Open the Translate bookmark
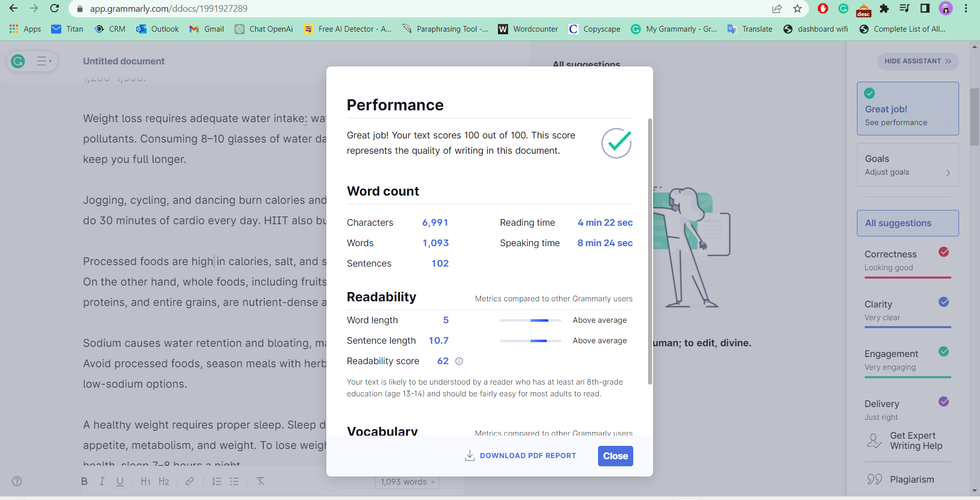The image size is (980, 500). [750, 29]
